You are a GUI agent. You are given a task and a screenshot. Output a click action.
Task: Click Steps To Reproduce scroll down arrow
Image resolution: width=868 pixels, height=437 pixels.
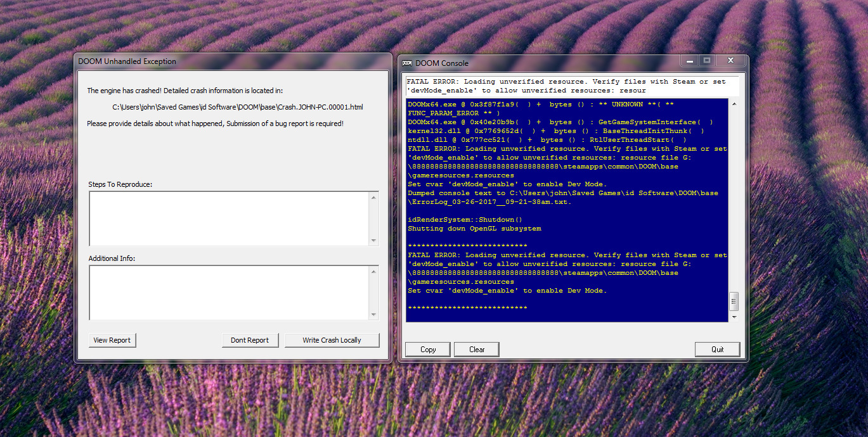click(373, 240)
